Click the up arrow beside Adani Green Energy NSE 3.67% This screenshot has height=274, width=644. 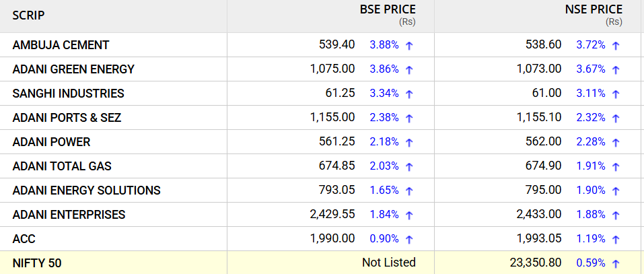coord(615,70)
